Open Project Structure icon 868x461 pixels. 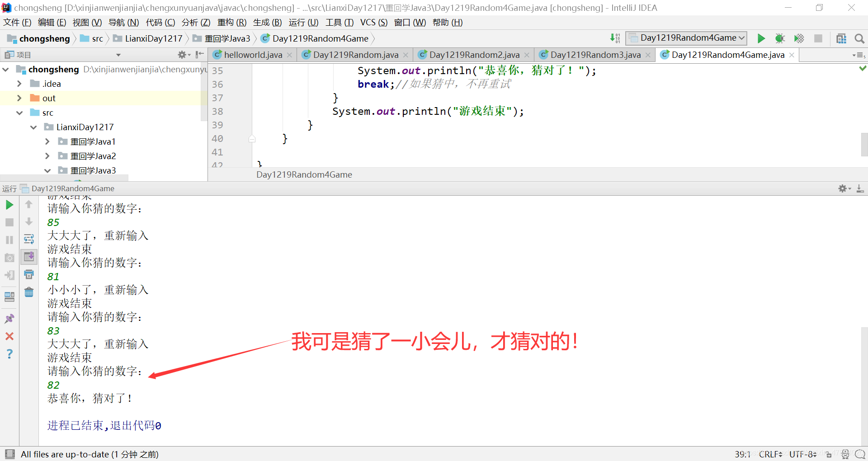(x=841, y=38)
